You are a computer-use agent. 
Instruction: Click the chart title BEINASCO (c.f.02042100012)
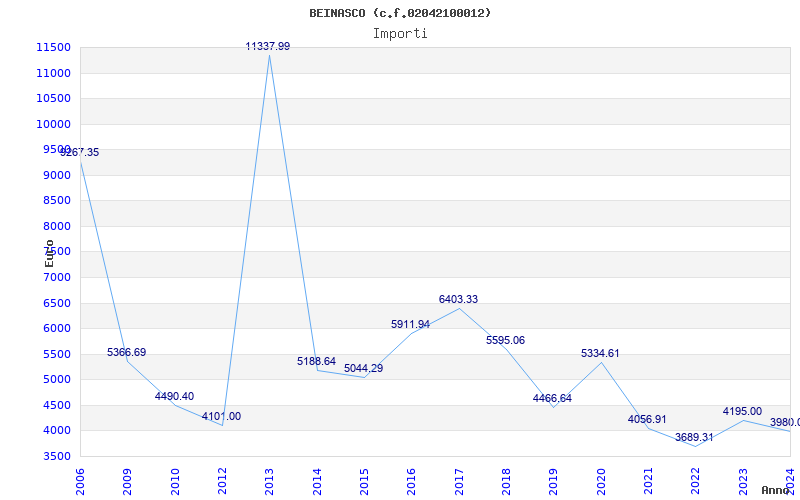[x=400, y=13]
